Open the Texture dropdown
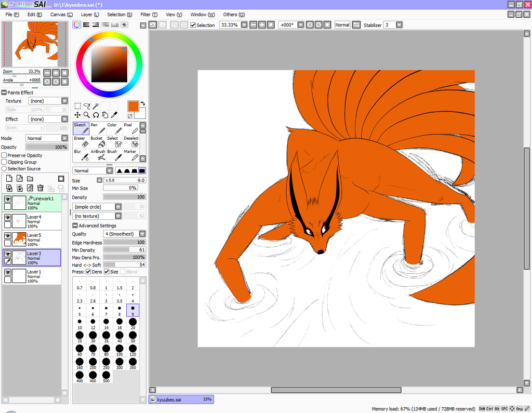 [x=64, y=101]
